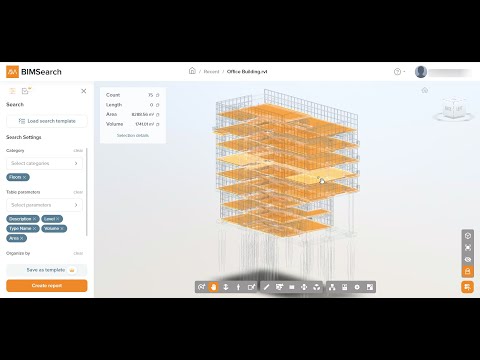The height and width of the screenshot is (360, 480).
Task: Click the orange filter swap button
Action: tap(468, 287)
